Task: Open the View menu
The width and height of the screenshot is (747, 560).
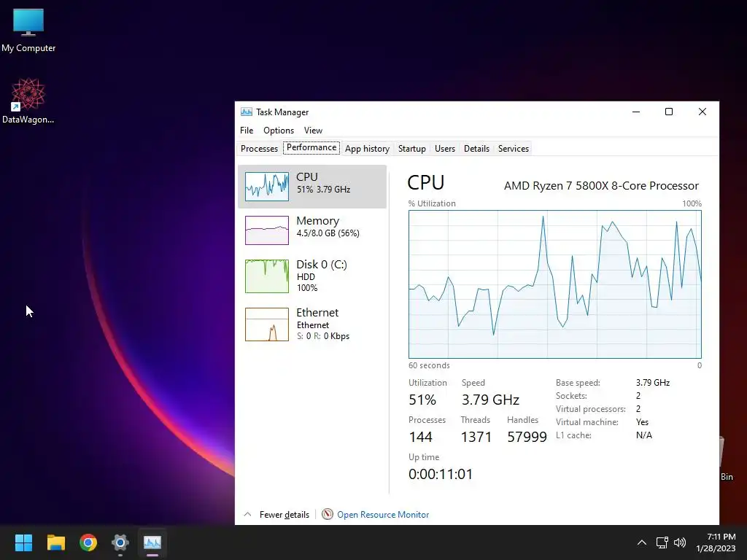Action: pyautogui.click(x=313, y=130)
